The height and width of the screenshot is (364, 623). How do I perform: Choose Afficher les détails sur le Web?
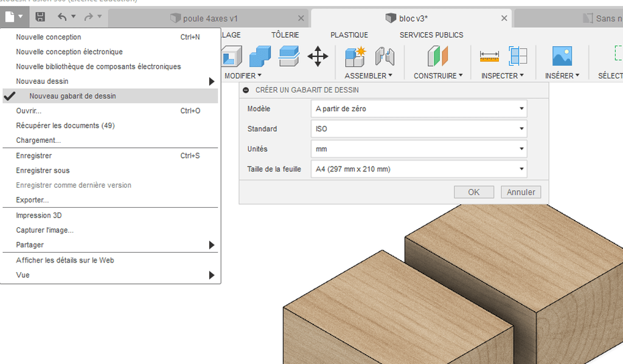click(x=110, y=260)
